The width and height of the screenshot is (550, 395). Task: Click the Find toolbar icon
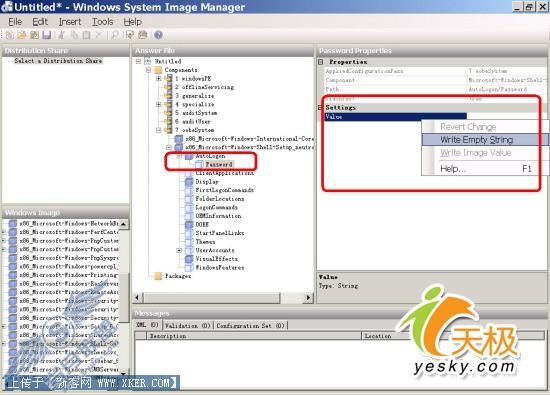tap(115, 35)
